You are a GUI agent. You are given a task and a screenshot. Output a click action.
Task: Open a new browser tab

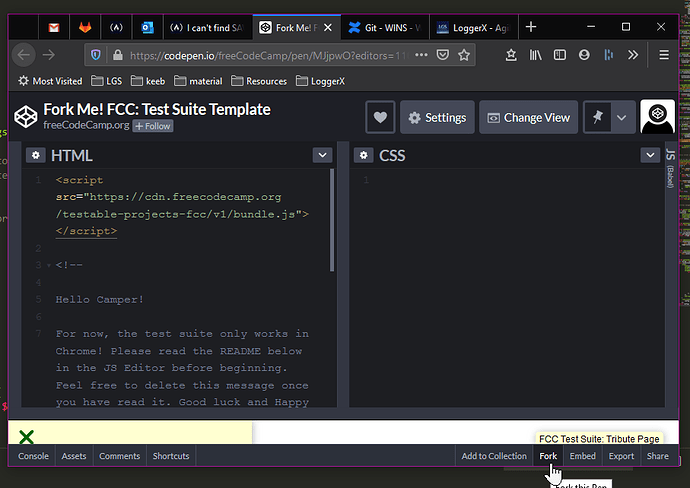tap(531, 27)
